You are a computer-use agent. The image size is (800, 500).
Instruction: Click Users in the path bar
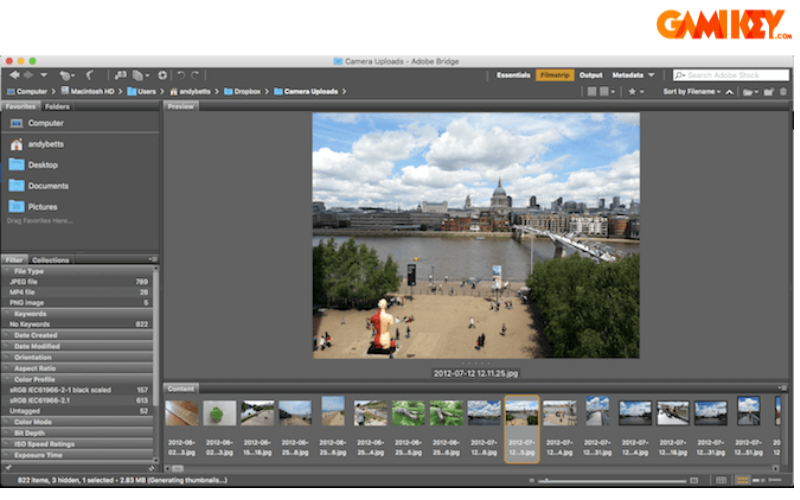click(x=141, y=91)
